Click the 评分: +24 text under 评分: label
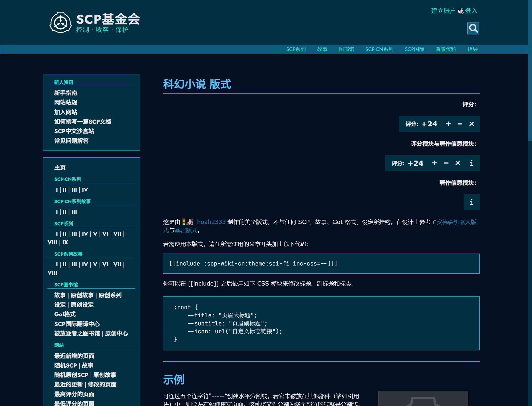Image resolution: width=532 pixels, height=406 pixels. pos(421,124)
